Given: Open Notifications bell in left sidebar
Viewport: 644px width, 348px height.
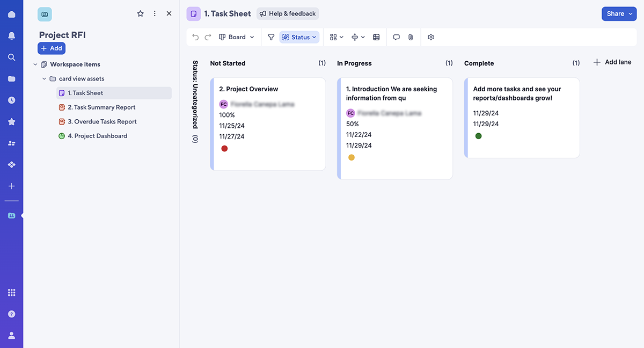Looking at the screenshot, I should pos(11,35).
